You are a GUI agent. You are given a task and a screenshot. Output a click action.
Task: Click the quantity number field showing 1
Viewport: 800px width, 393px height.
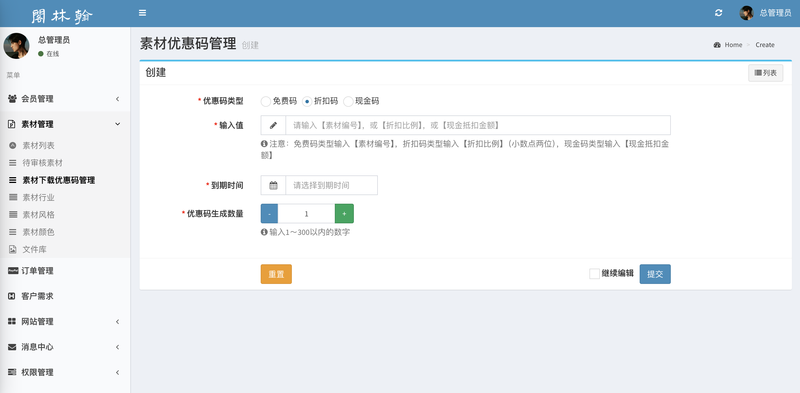click(307, 213)
